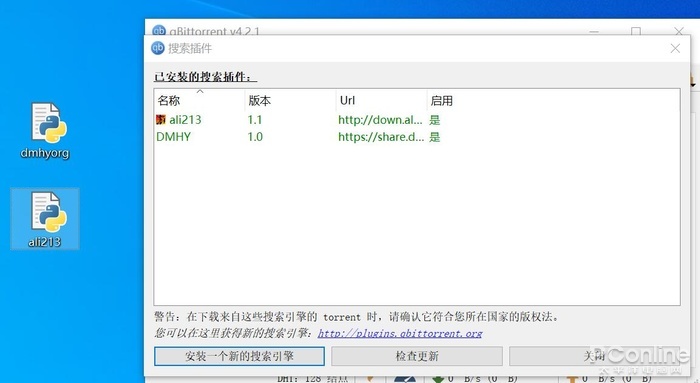
Task: Click orange upload speed arrow in status bar
Action: click(x=572, y=379)
